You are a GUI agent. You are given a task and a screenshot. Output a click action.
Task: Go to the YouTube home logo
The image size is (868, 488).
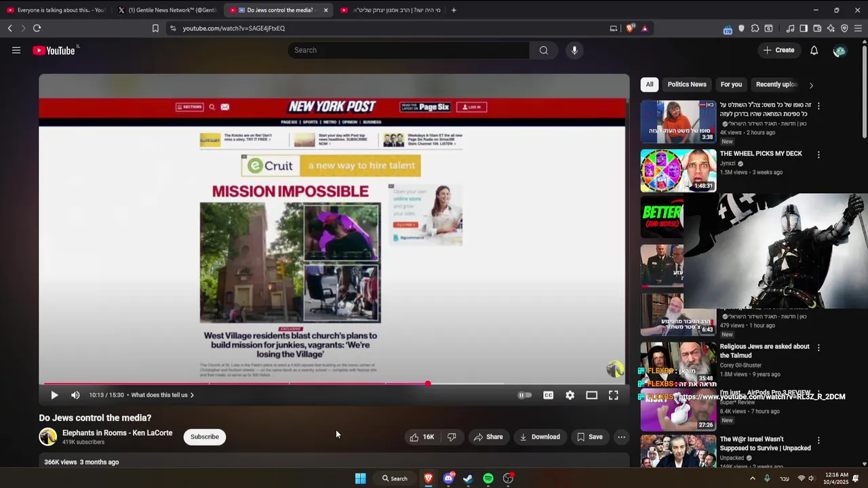coord(54,50)
